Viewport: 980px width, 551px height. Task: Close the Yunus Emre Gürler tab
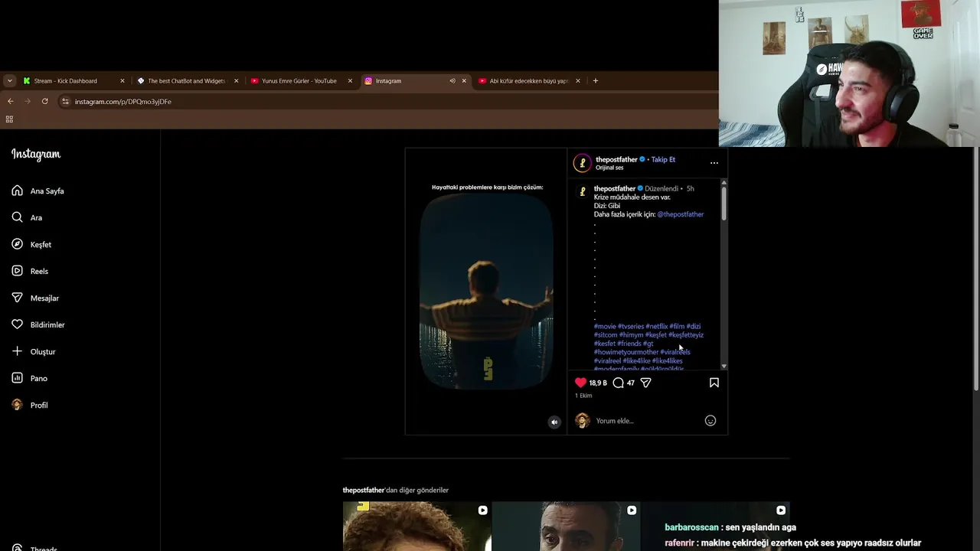coord(350,81)
